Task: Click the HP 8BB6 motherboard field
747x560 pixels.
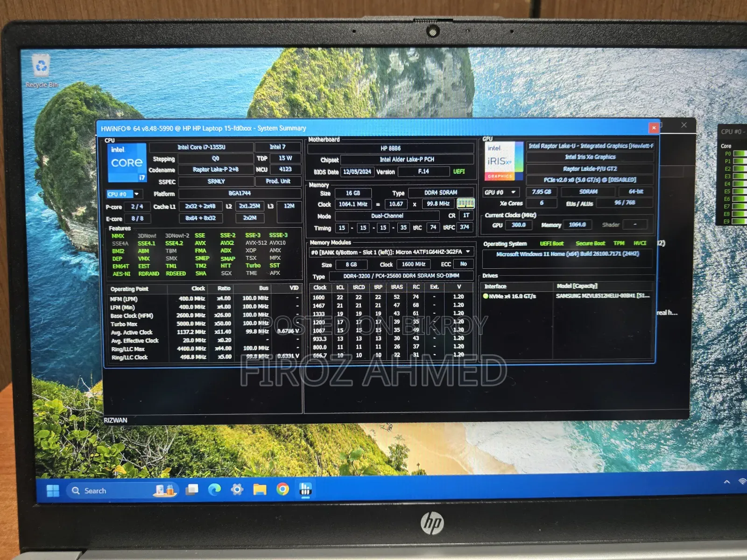Action: click(x=391, y=148)
